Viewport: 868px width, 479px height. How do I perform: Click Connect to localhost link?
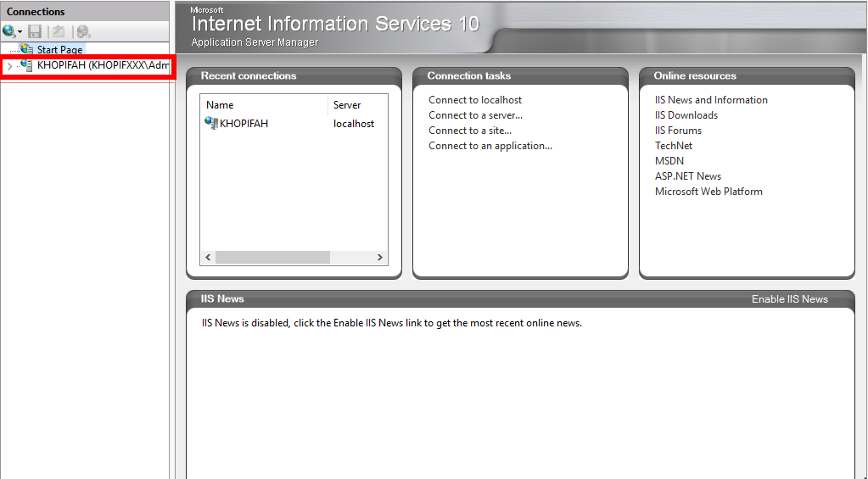coord(475,99)
